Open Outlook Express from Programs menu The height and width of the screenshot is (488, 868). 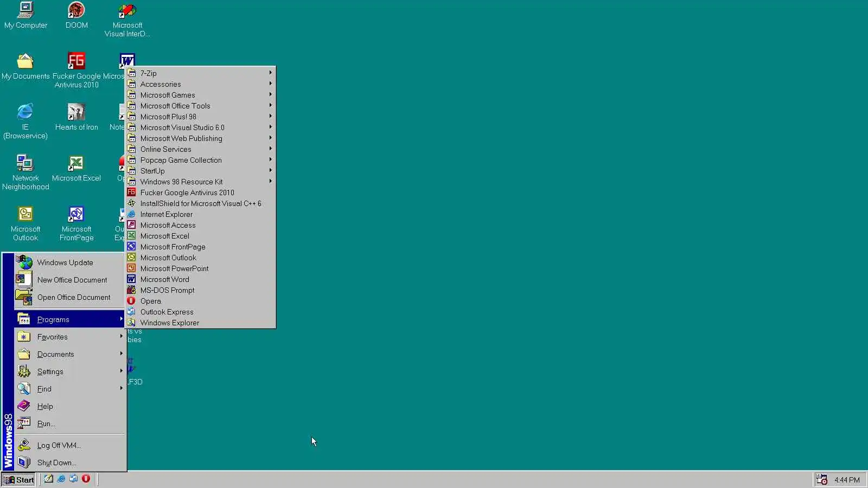click(200, 312)
